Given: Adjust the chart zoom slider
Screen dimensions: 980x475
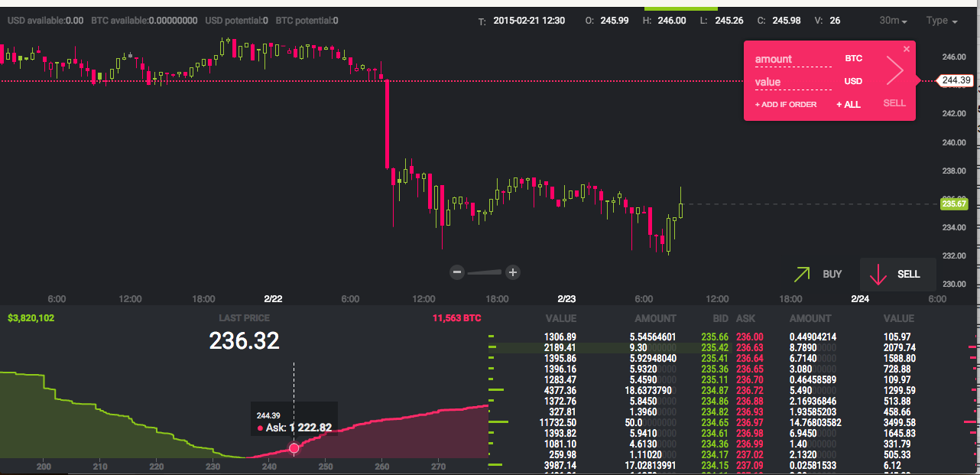Looking at the screenshot, I should pyautogui.click(x=484, y=272).
